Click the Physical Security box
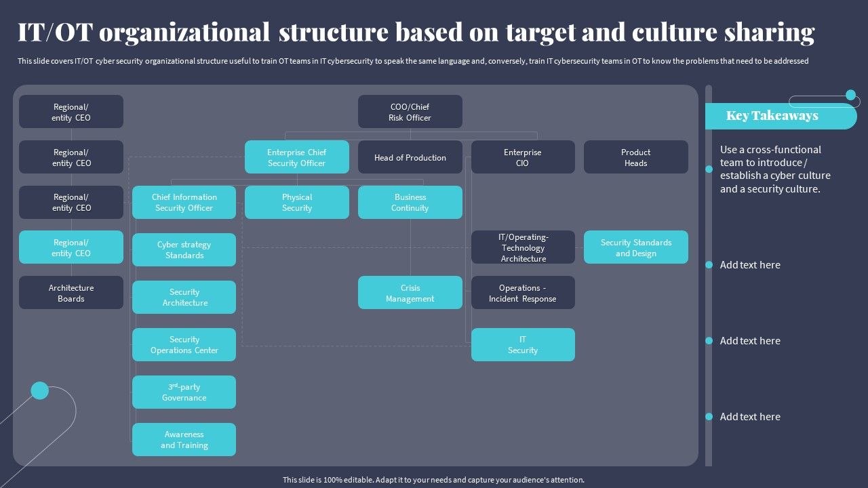Viewport: 868px width, 488px height. (x=297, y=203)
